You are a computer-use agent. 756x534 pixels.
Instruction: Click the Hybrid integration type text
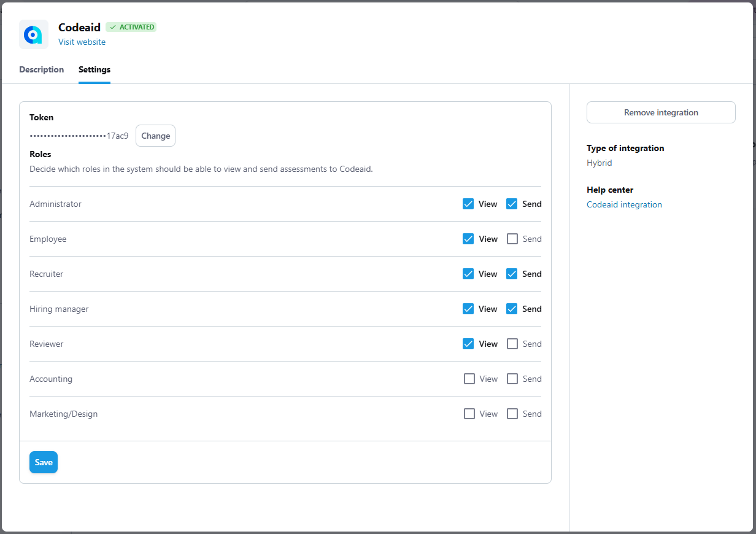pos(599,163)
